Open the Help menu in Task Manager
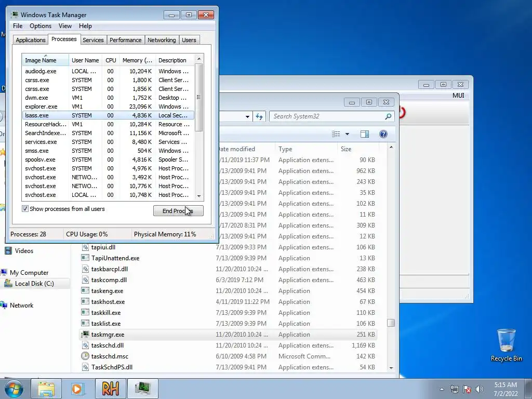 (x=85, y=26)
